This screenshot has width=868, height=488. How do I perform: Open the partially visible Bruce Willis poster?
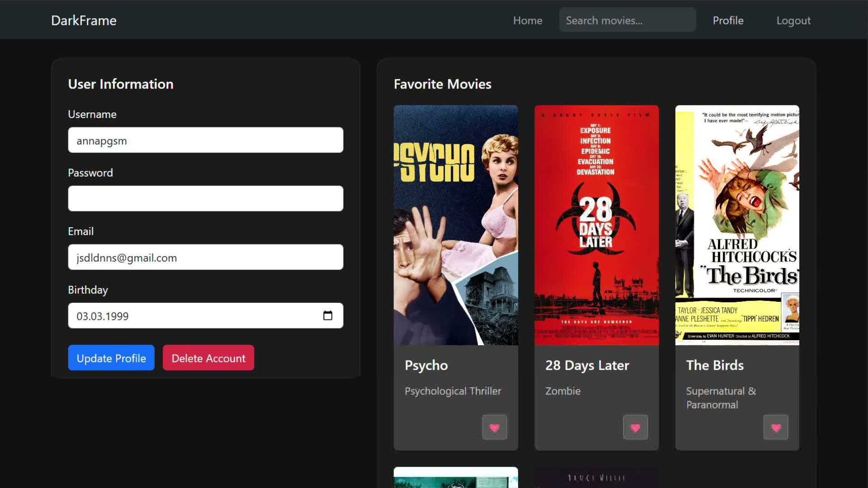(x=597, y=478)
